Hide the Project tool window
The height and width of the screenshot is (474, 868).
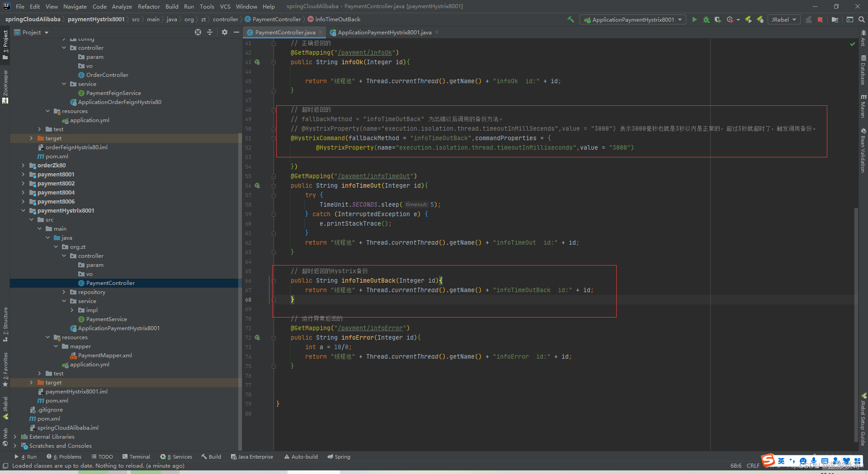pyautogui.click(x=236, y=32)
